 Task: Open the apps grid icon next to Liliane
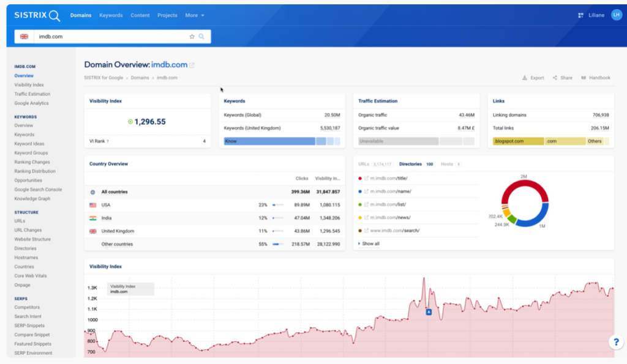[x=580, y=15]
